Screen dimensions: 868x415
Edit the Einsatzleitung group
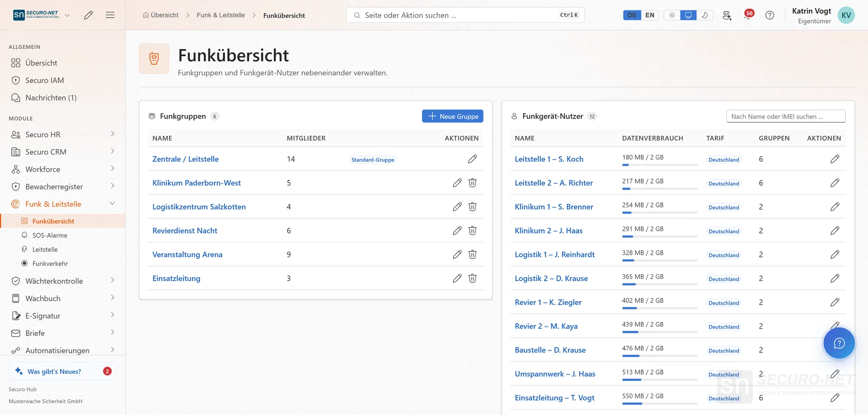coord(457,278)
